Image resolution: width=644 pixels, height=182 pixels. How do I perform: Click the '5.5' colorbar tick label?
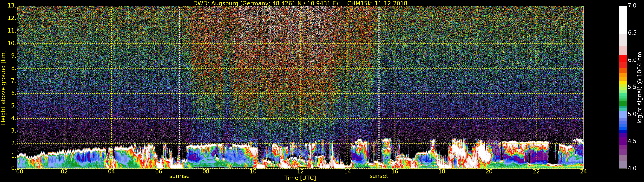point(632,87)
